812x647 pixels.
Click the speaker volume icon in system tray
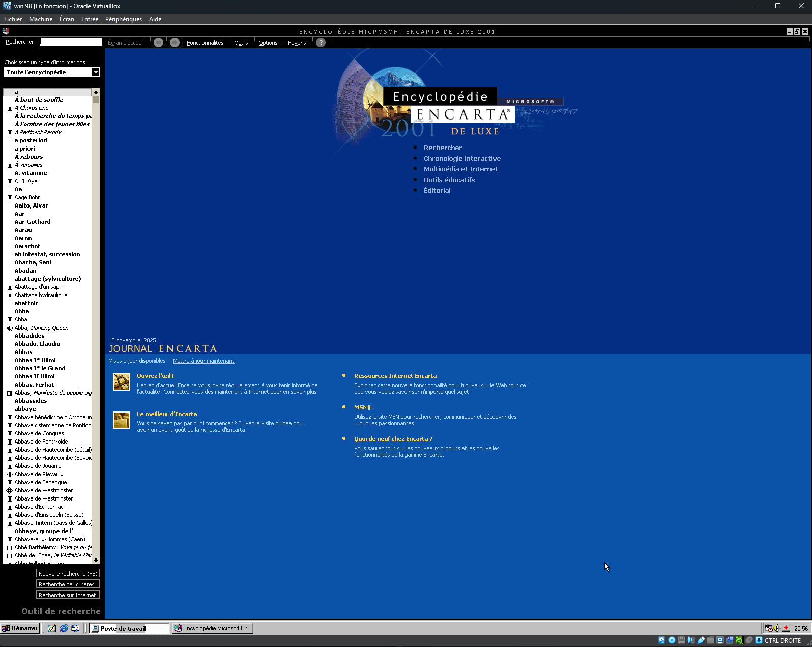click(777, 628)
